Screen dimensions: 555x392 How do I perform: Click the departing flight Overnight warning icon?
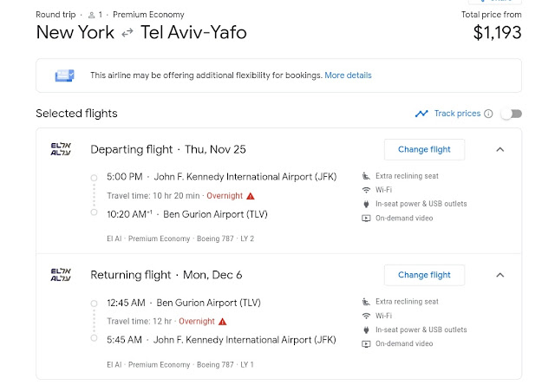click(x=251, y=196)
